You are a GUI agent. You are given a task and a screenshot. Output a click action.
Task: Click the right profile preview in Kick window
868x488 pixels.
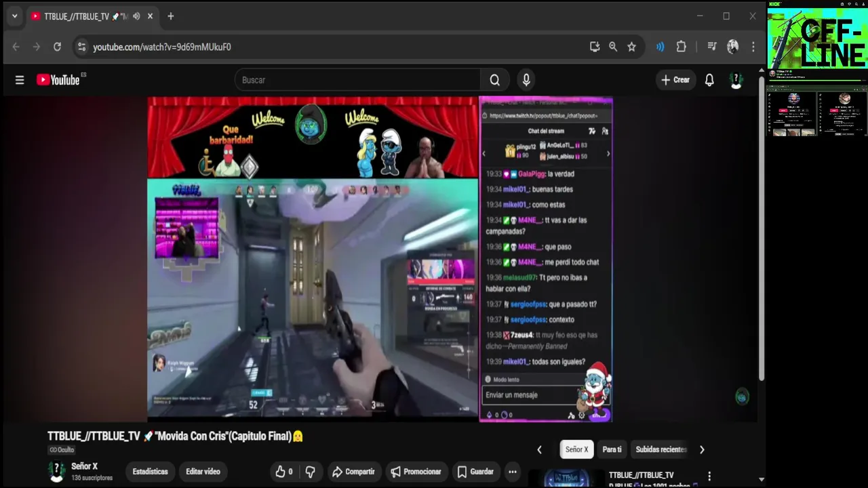843,114
